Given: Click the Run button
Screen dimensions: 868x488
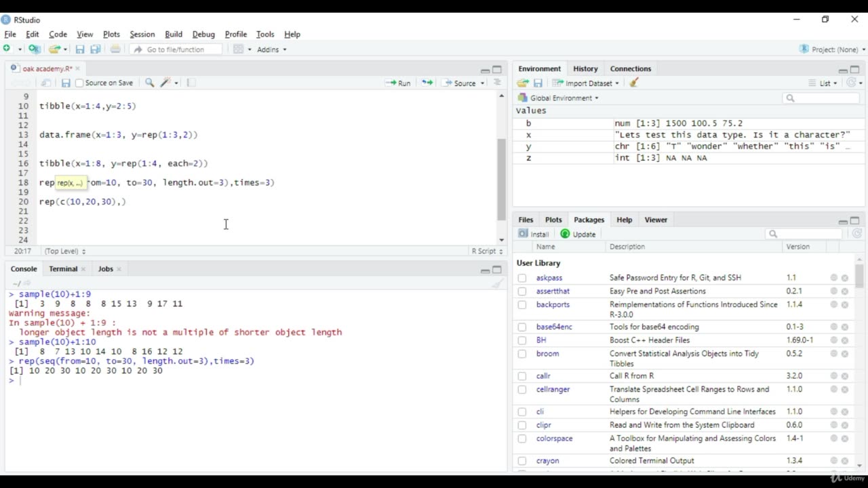Looking at the screenshot, I should click(398, 83).
